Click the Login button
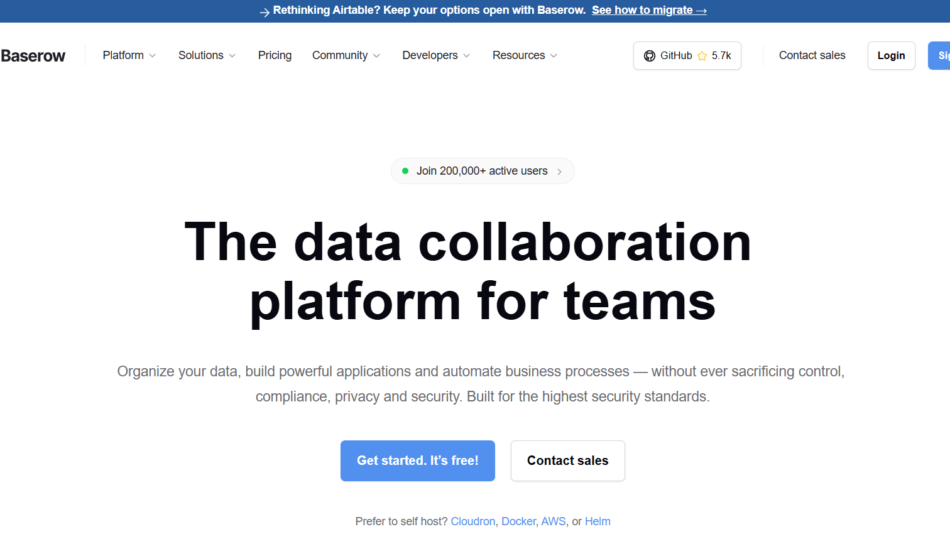Image resolution: width=950 pixels, height=534 pixels. tap(891, 56)
